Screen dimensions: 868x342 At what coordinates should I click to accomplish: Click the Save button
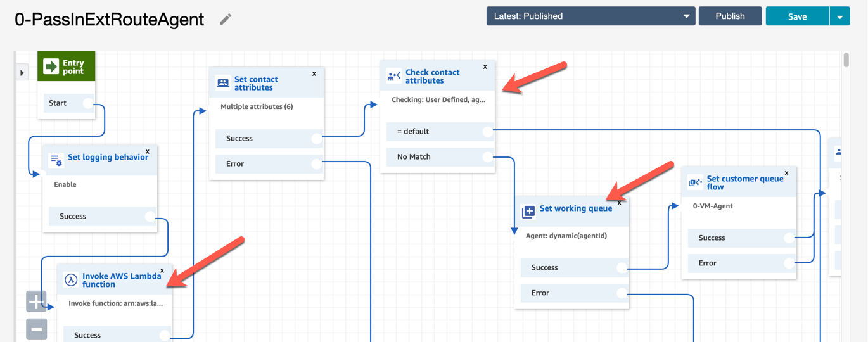coord(797,16)
